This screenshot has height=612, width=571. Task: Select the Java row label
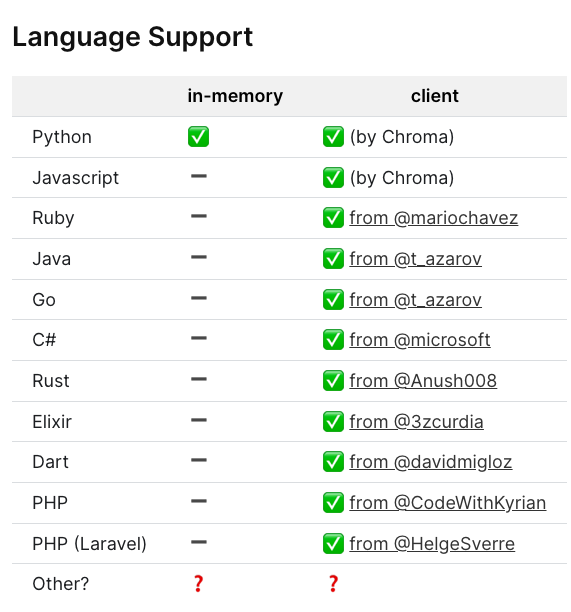pyautogui.click(x=52, y=259)
